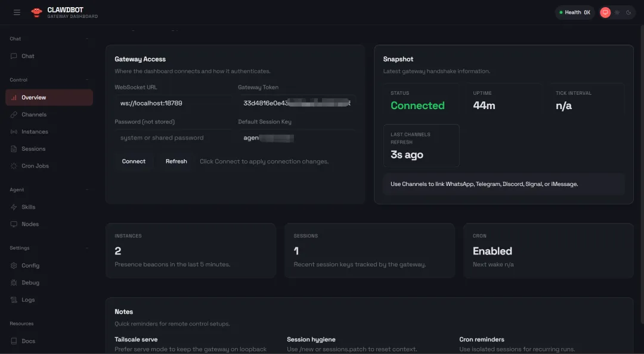The height and width of the screenshot is (354, 644).
Task: Click the Health OK status pill
Action: (x=575, y=13)
